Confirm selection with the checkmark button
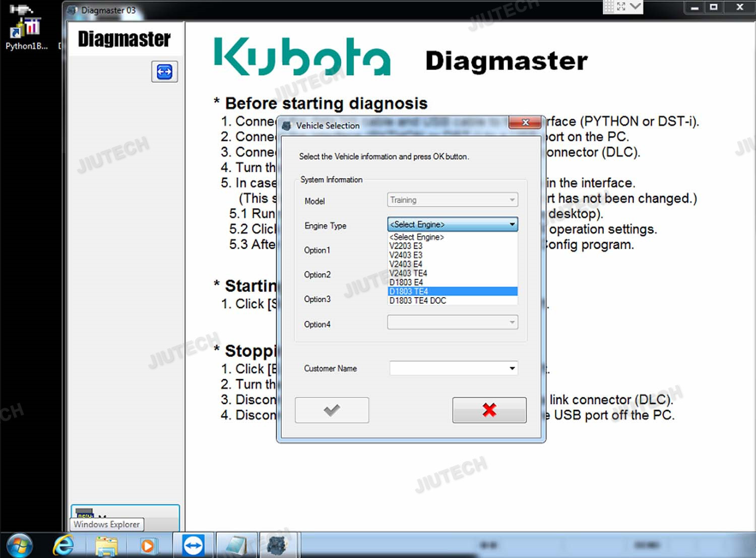The height and width of the screenshot is (558, 756). tap(332, 410)
